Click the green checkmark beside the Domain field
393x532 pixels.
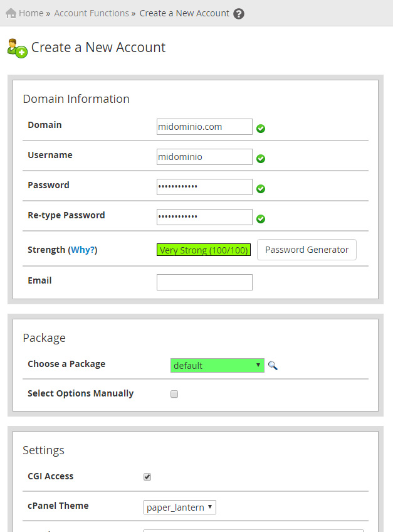point(261,128)
